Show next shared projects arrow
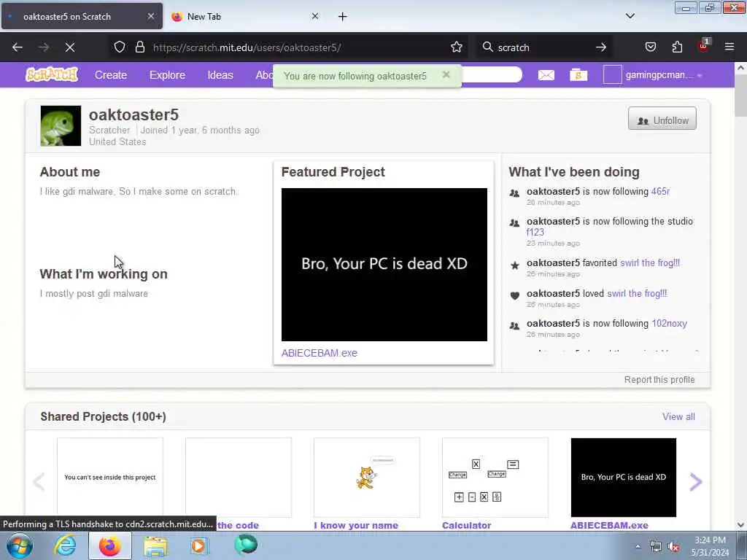Screen dimensions: 747x560 point(695,482)
